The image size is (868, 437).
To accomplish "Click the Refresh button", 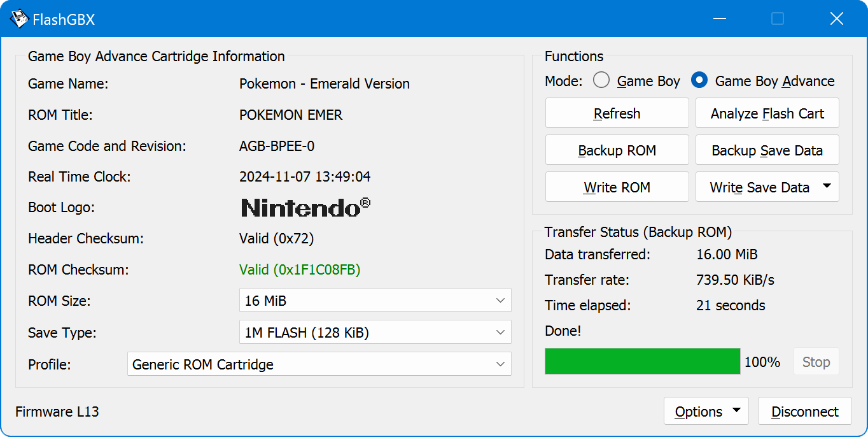I will point(617,113).
